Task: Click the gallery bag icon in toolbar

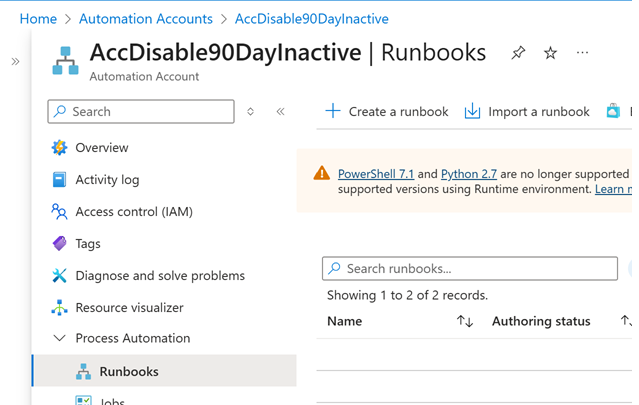Action: (613, 111)
